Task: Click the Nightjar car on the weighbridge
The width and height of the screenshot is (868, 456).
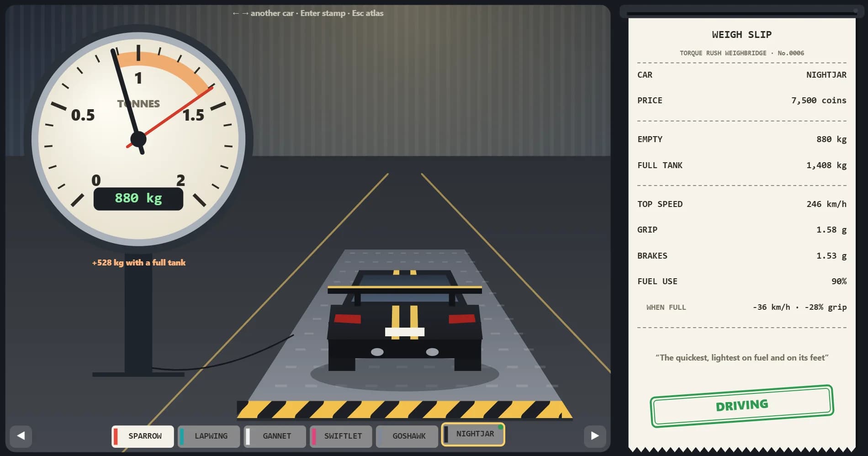Action: coord(405,320)
